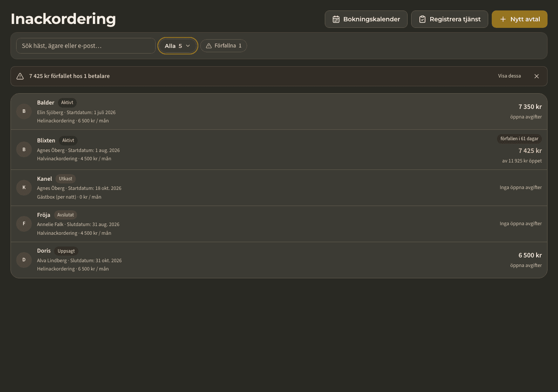558x392 pixels.
Task: Open the Kanel agreement row
Action: pos(279,188)
